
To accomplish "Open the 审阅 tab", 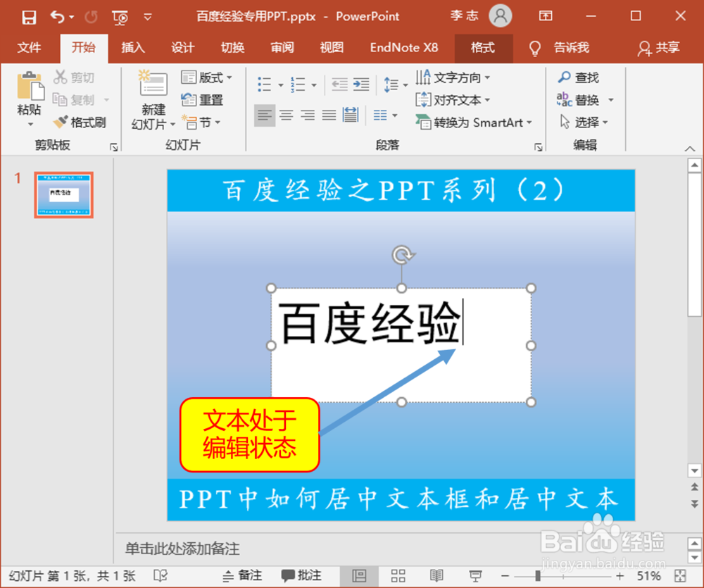I will point(282,47).
